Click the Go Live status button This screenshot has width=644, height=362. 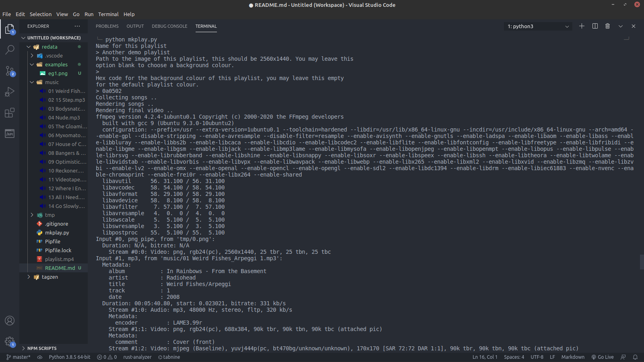pos(603,357)
